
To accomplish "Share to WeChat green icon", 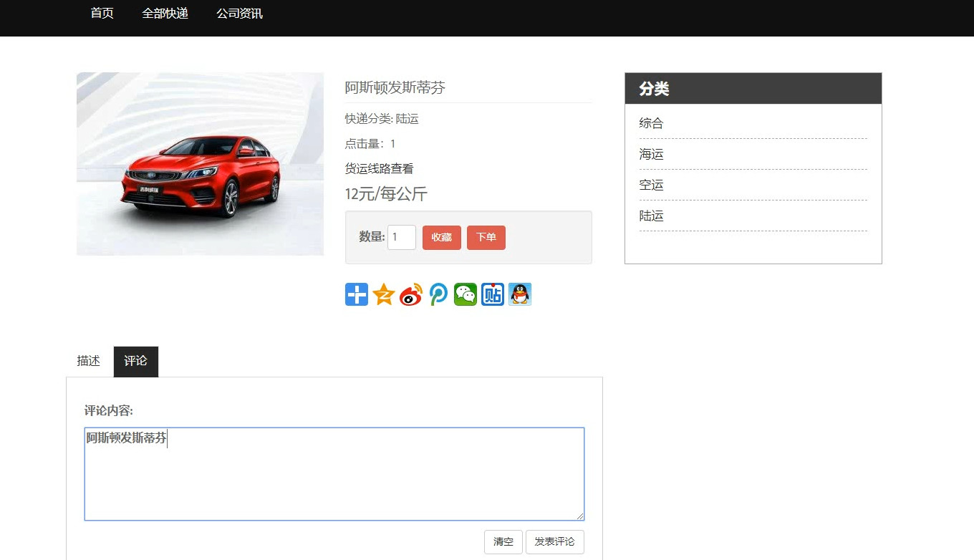I will pos(466,294).
